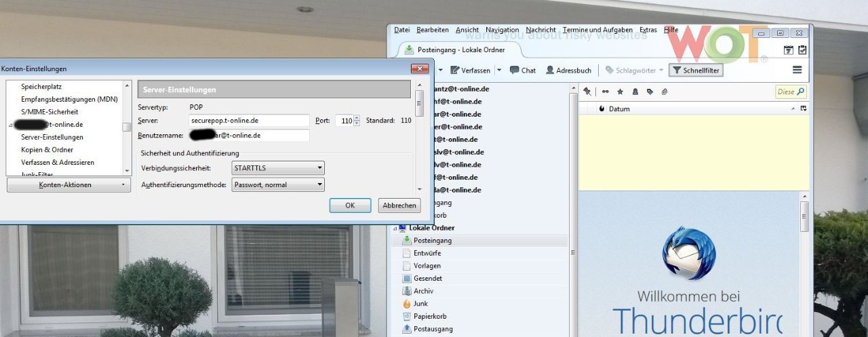Open the Schlagwörter tags dropdown

635,70
